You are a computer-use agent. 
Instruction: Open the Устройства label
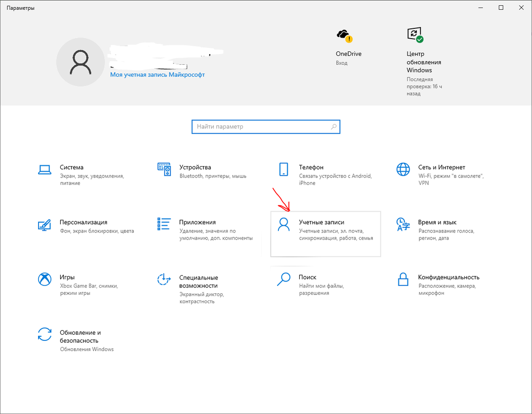[x=195, y=167]
